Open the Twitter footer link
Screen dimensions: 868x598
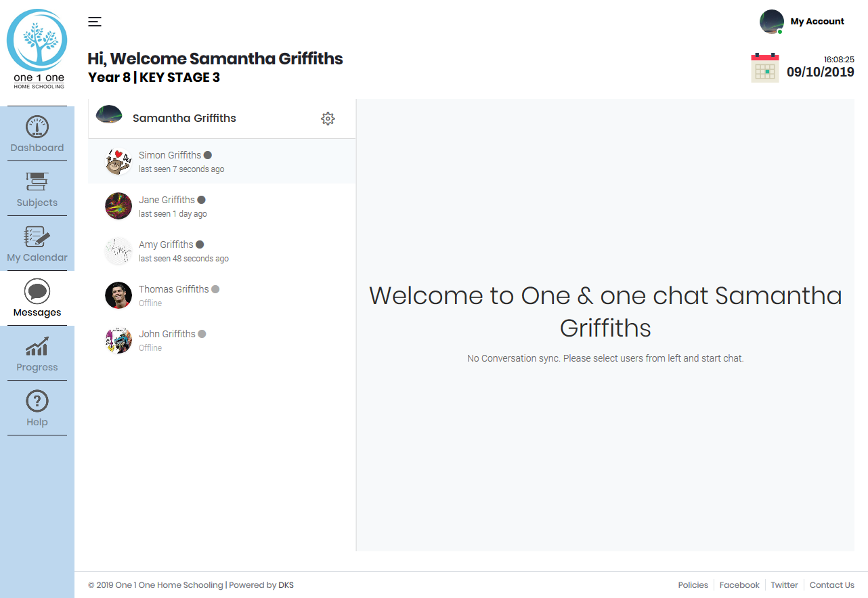tap(784, 585)
